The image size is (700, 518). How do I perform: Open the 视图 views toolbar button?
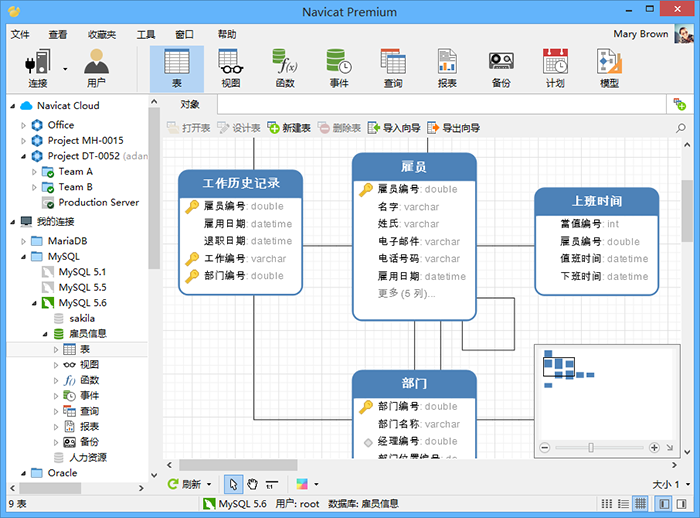[231, 68]
